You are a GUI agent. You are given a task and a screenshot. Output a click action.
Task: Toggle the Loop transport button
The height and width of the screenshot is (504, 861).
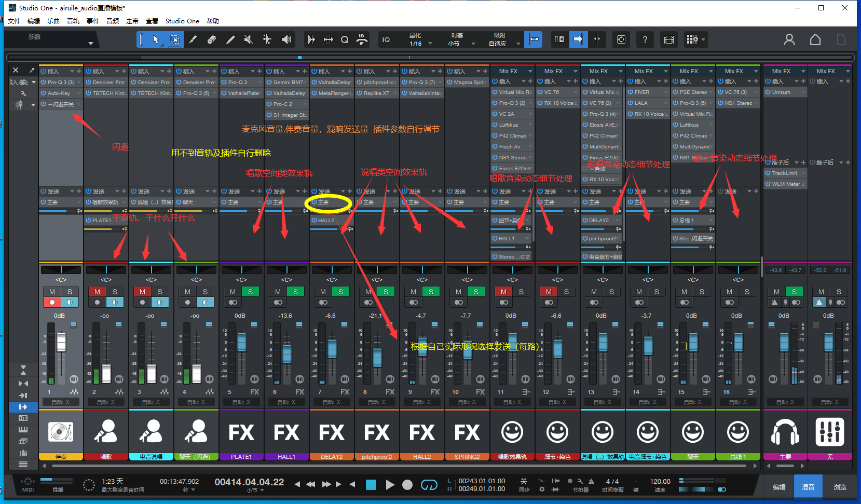(x=429, y=485)
